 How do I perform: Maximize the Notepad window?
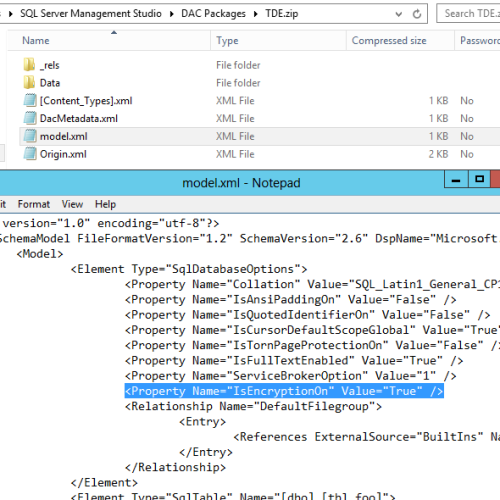tap(479, 179)
